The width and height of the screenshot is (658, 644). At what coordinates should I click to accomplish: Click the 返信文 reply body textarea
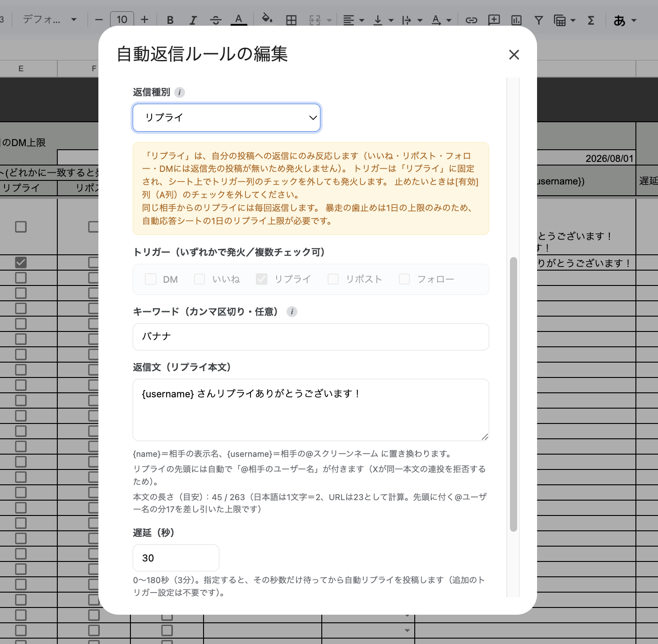coord(311,410)
